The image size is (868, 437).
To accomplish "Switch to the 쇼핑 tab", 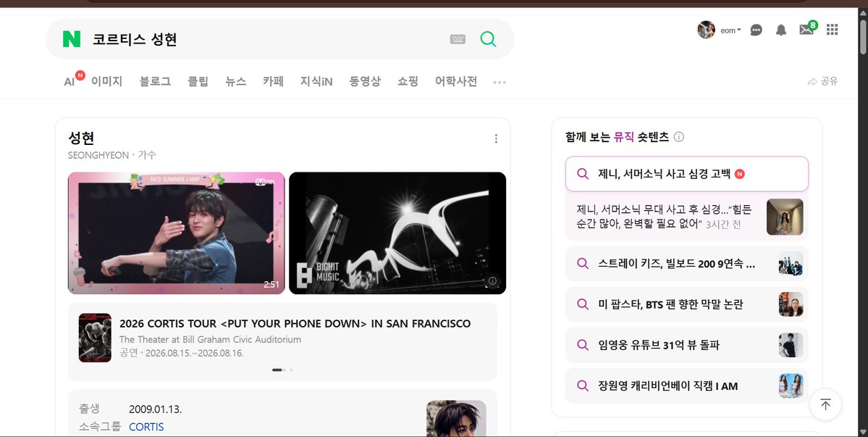I will [408, 81].
